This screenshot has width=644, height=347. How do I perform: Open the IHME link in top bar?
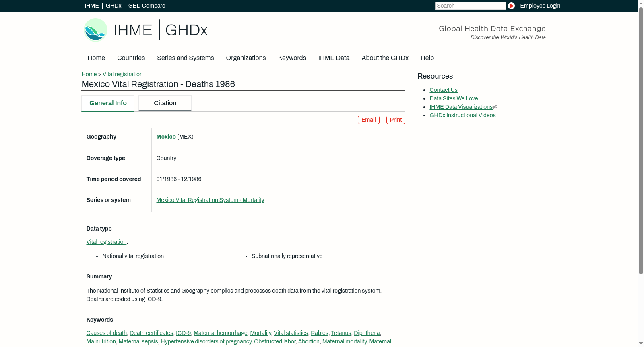(x=92, y=6)
